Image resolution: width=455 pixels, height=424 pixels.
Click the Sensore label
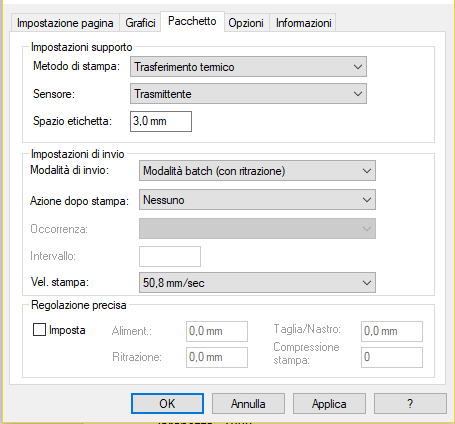pos(54,94)
